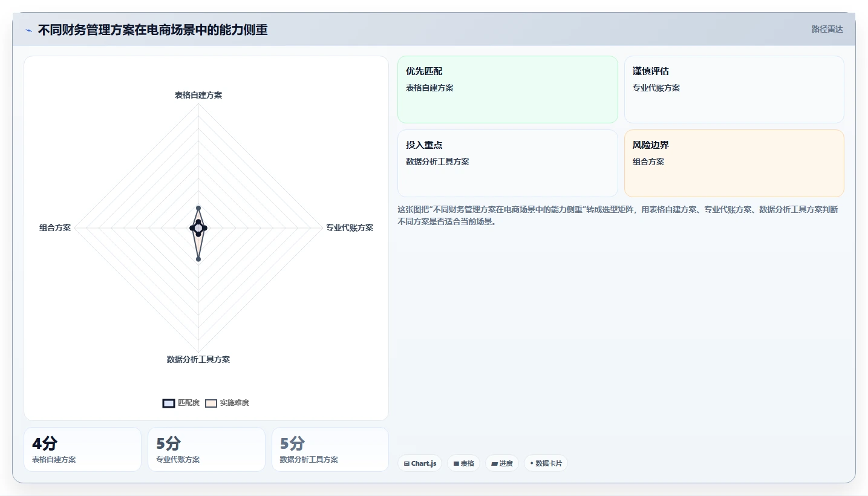
Task: Click the 4分 表格自建方案 stat card
Action: coord(82,449)
